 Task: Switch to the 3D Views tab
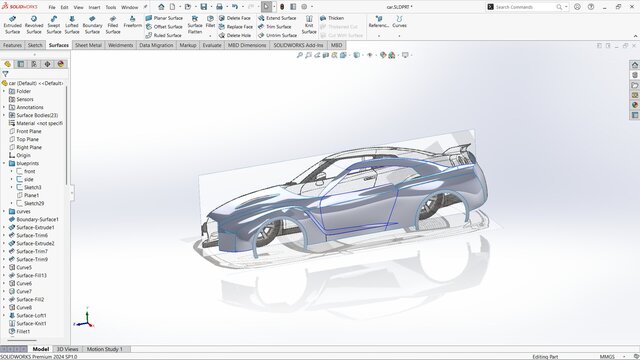point(67,349)
